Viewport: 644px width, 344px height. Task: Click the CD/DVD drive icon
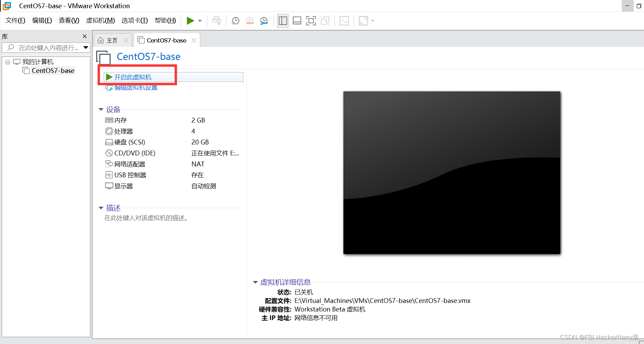(109, 153)
